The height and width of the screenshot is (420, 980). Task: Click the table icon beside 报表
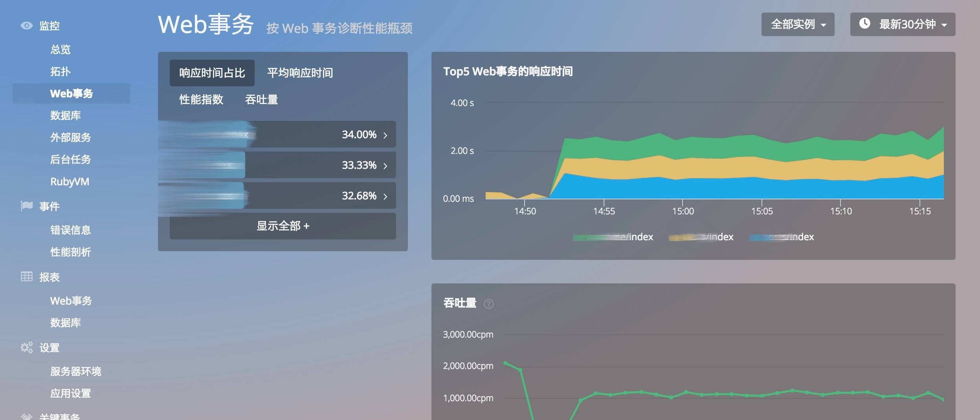pyautogui.click(x=26, y=277)
